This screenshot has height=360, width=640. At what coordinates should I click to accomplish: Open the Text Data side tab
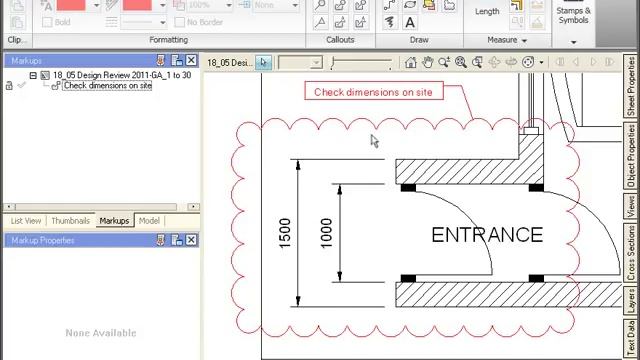631,339
